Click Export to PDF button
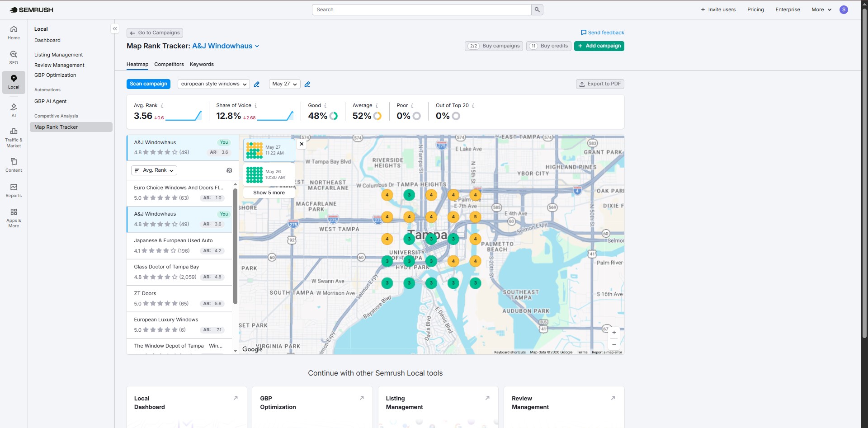The width and height of the screenshot is (868, 428). click(x=600, y=84)
